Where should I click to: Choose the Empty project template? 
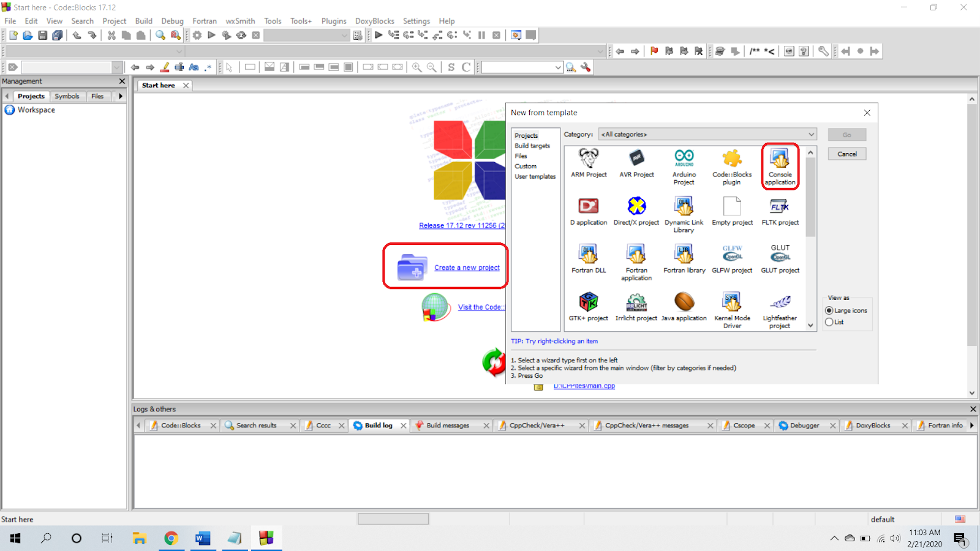(733, 211)
